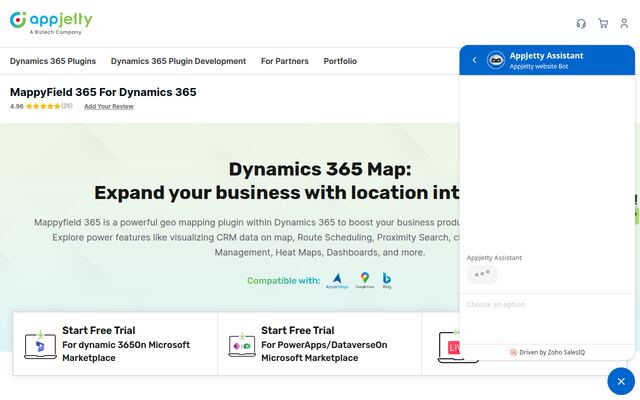
Task: Click the Add Your Review link
Action: (x=109, y=107)
